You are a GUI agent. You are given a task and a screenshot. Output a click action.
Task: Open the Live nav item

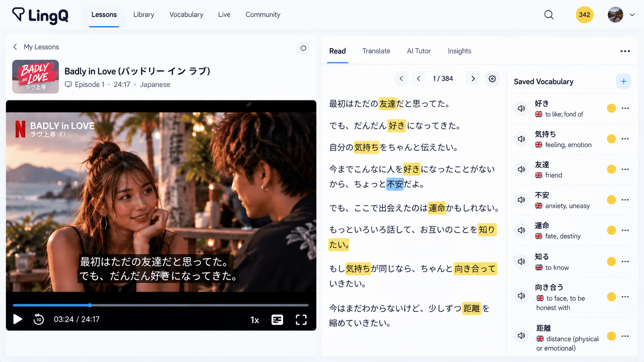point(224,15)
